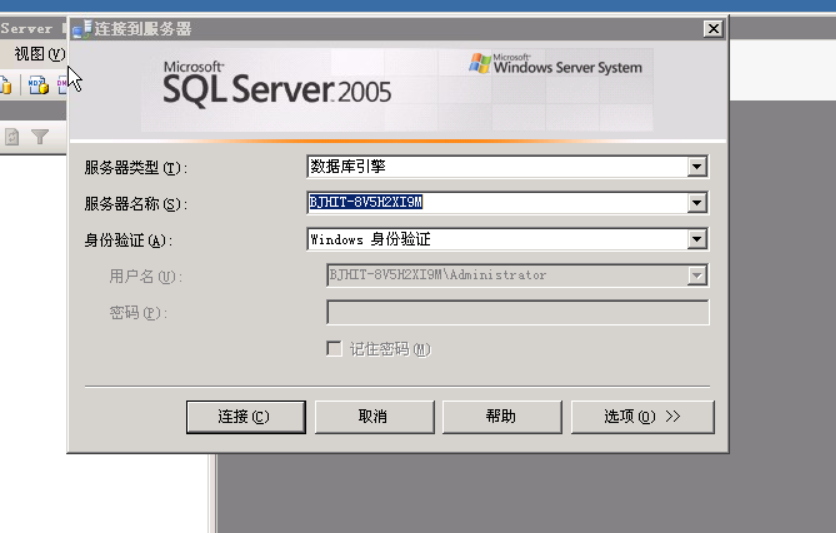Click the refresh icon beside the filter
Image resolution: width=836 pixels, height=533 pixels.
12,137
